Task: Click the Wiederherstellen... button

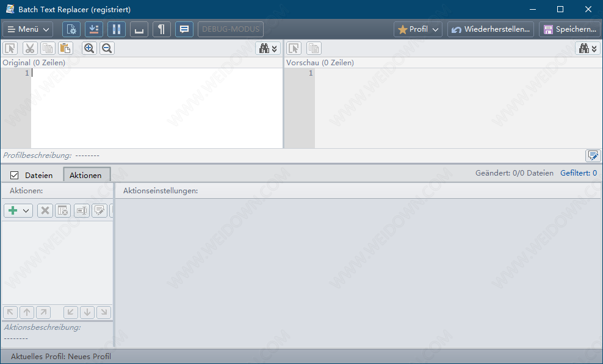Action: pyautogui.click(x=491, y=29)
